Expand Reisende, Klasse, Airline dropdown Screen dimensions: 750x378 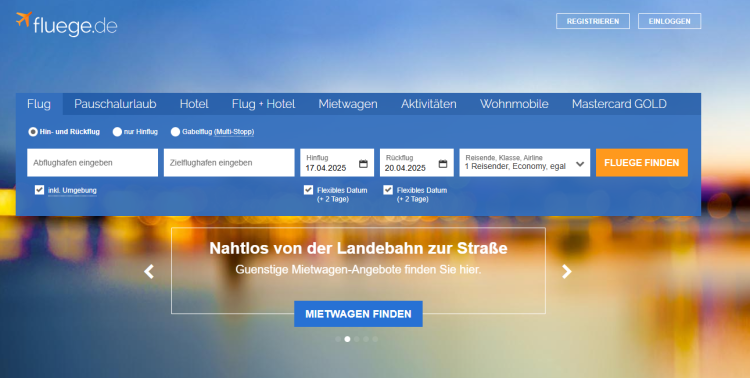[x=525, y=163]
